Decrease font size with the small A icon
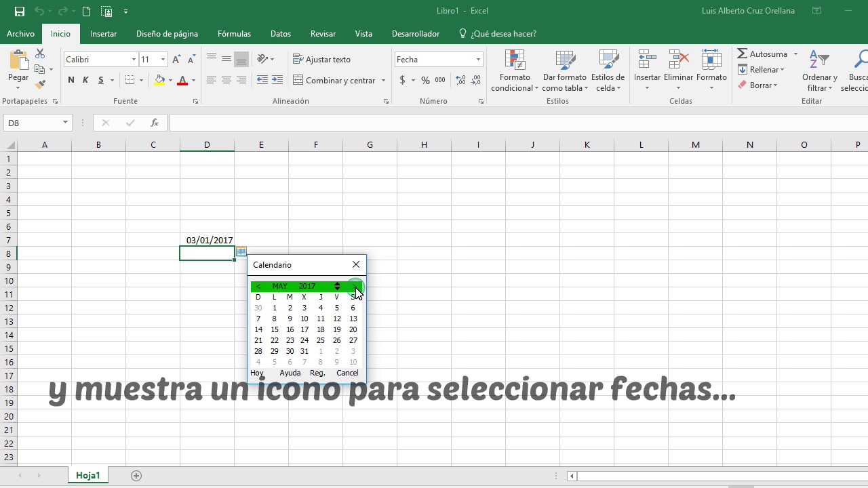The width and height of the screenshot is (868, 488). click(191, 60)
